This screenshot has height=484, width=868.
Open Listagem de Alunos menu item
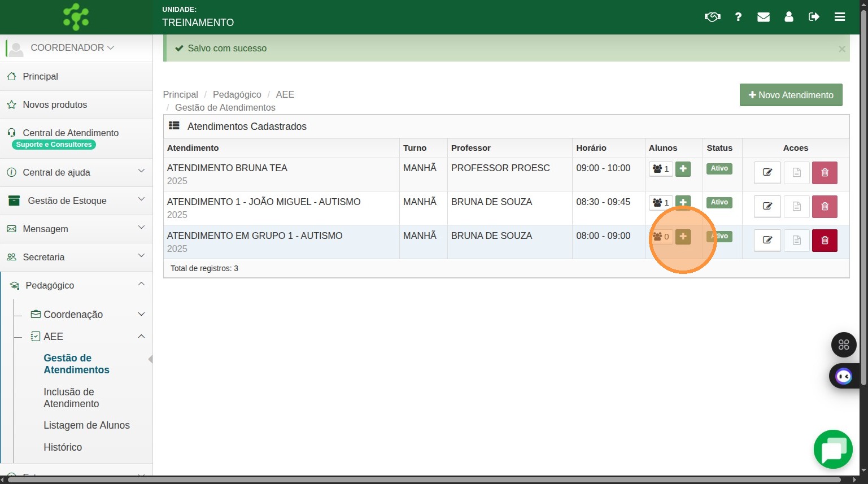86,425
